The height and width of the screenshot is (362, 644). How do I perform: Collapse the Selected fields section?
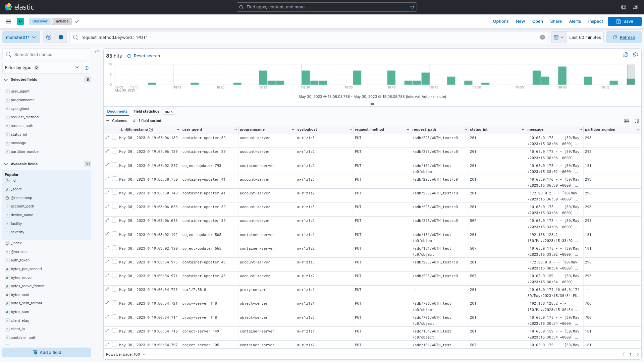(6, 80)
